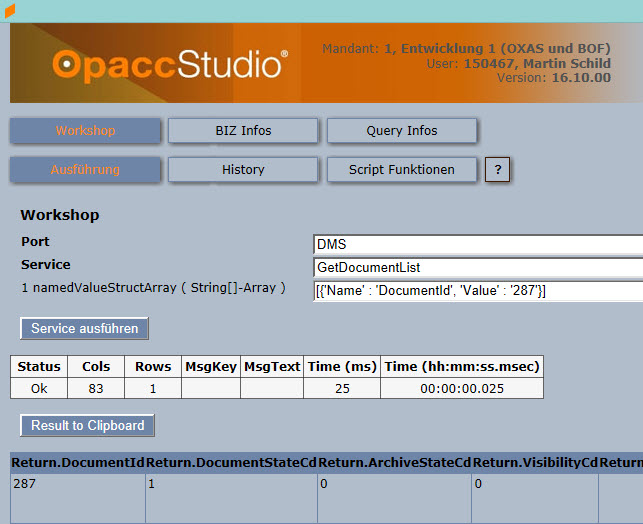Click the Workshop section heading

[x=60, y=215]
